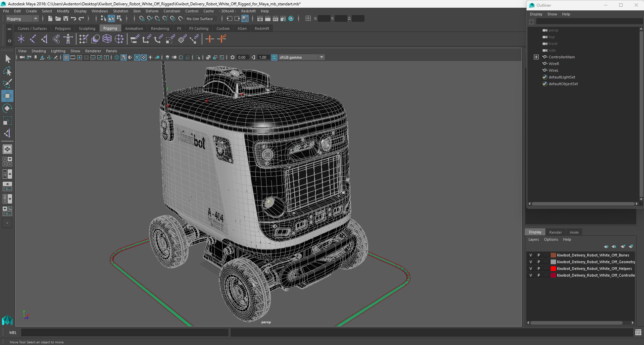Open the viewport Panels menu
Image resolution: width=644 pixels, height=345 pixels.
coord(111,51)
